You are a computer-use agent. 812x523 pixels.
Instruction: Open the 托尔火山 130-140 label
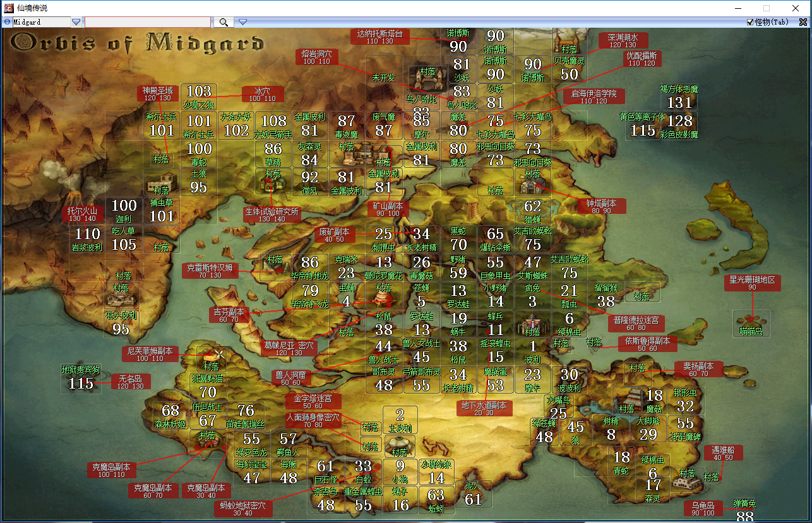point(83,214)
